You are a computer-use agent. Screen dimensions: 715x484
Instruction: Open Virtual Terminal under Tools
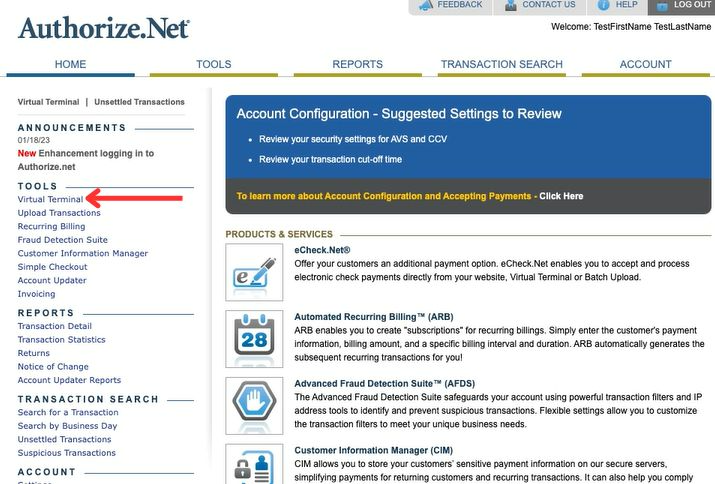pos(51,199)
